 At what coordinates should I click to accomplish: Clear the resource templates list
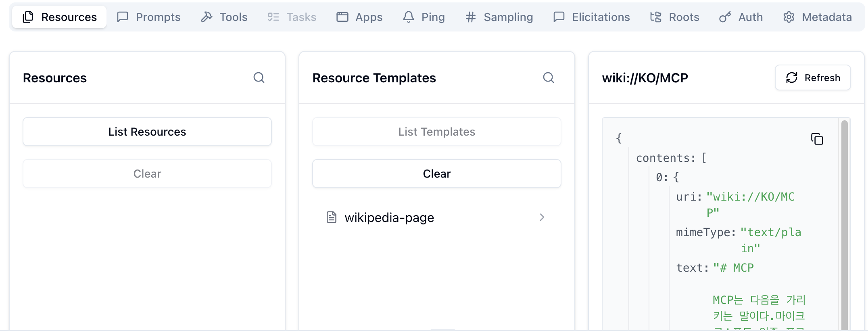(x=436, y=174)
